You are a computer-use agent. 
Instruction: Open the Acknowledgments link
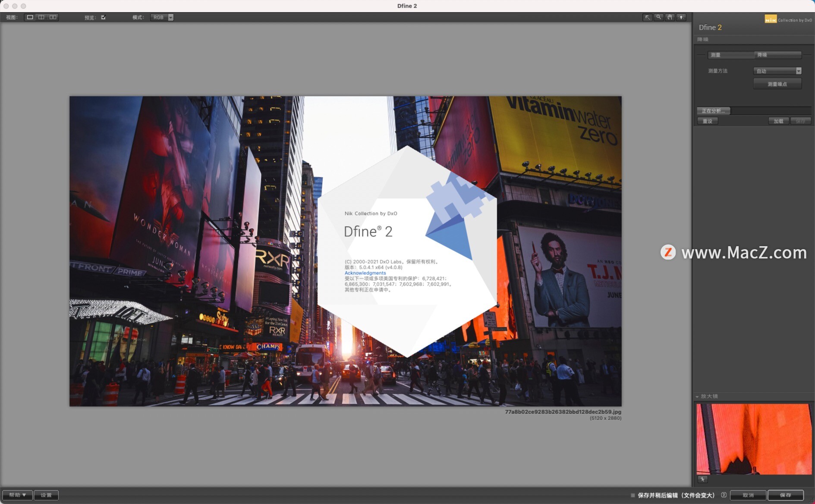point(365,273)
